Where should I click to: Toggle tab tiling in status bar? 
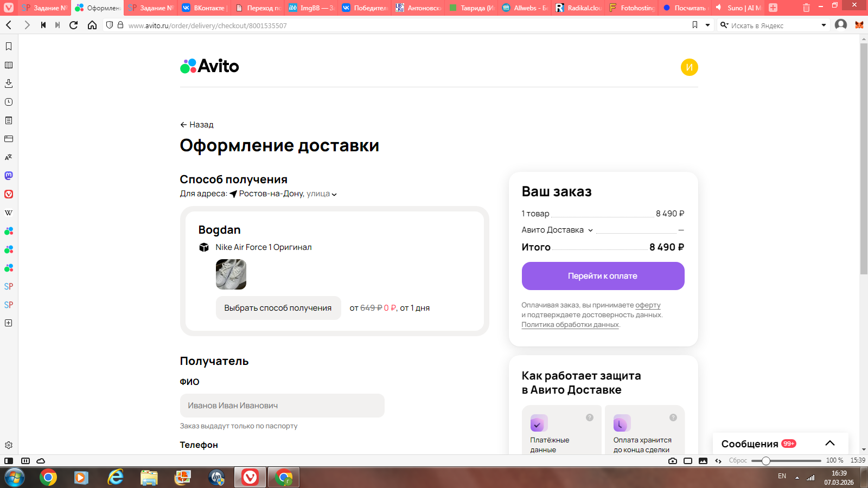(25, 461)
